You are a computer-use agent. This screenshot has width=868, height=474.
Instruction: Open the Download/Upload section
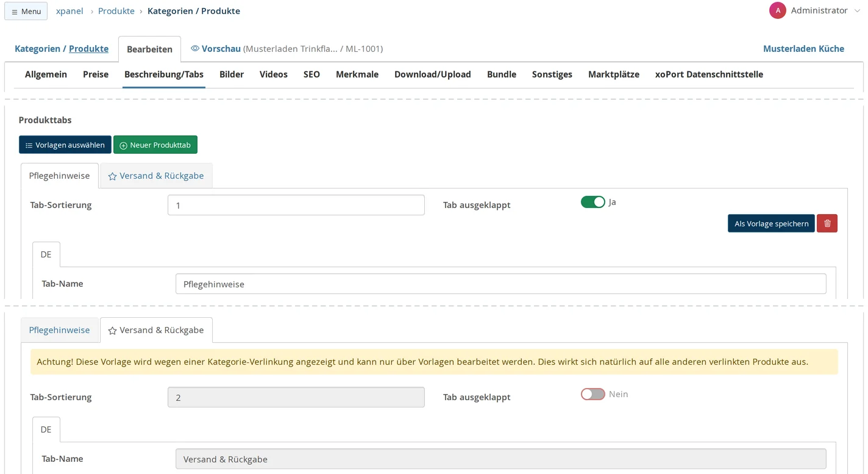[433, 74]
